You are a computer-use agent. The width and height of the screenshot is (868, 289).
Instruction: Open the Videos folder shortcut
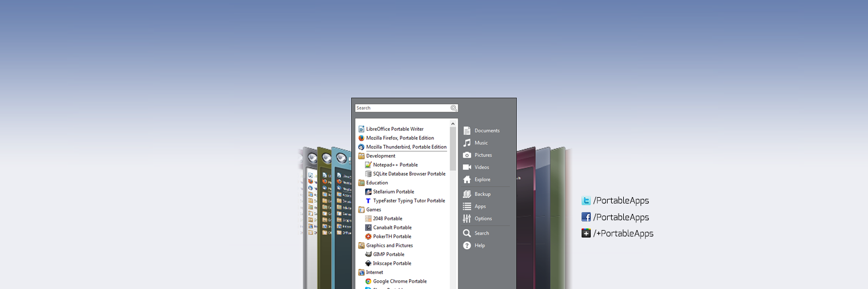coord(476,167)
